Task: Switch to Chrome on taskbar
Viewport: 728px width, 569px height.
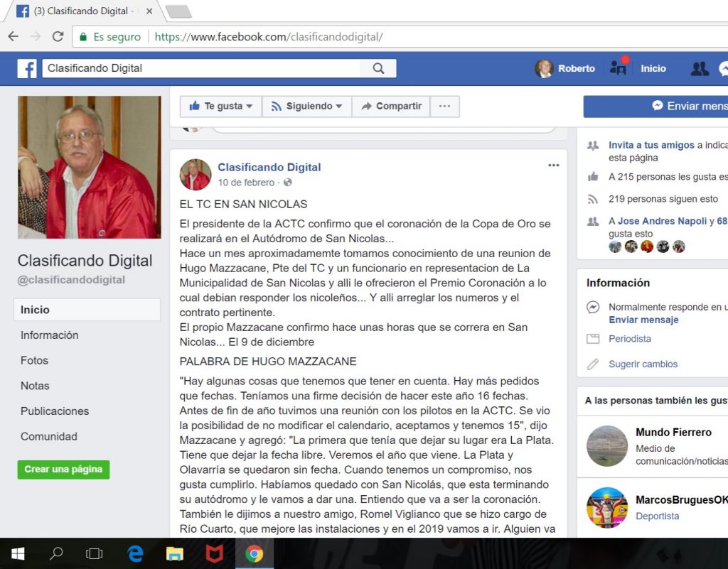Action: 254,553
